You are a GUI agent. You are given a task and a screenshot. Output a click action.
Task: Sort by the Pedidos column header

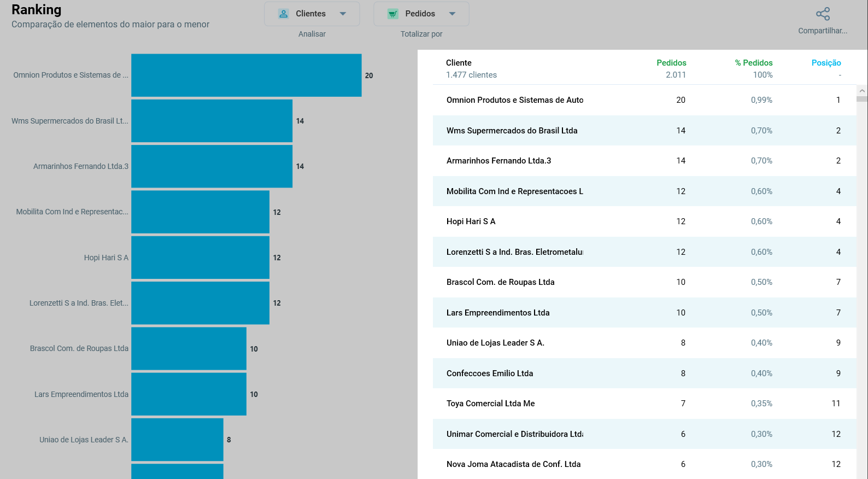point(671,63)
